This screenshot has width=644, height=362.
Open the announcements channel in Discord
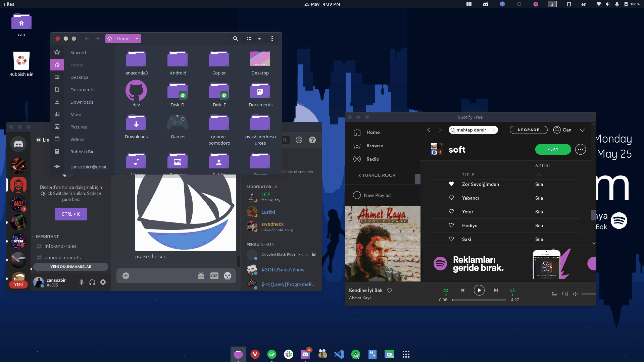pos(62,257)
